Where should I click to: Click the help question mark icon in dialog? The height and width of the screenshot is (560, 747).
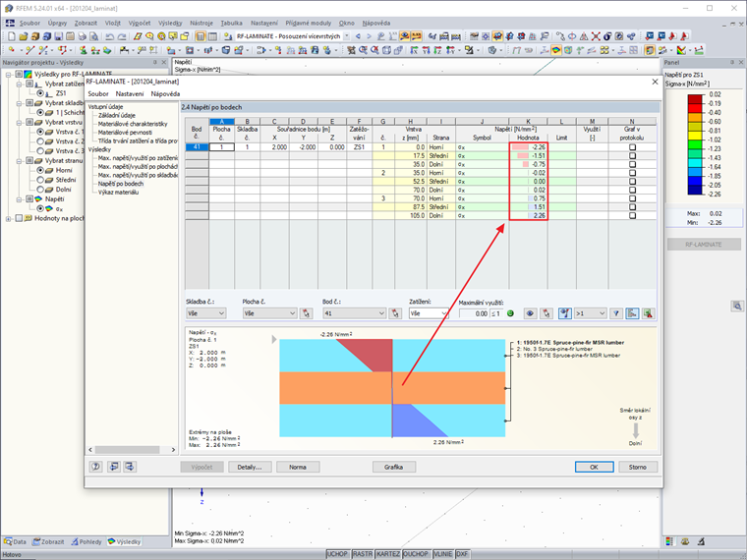tap(95, 467)
